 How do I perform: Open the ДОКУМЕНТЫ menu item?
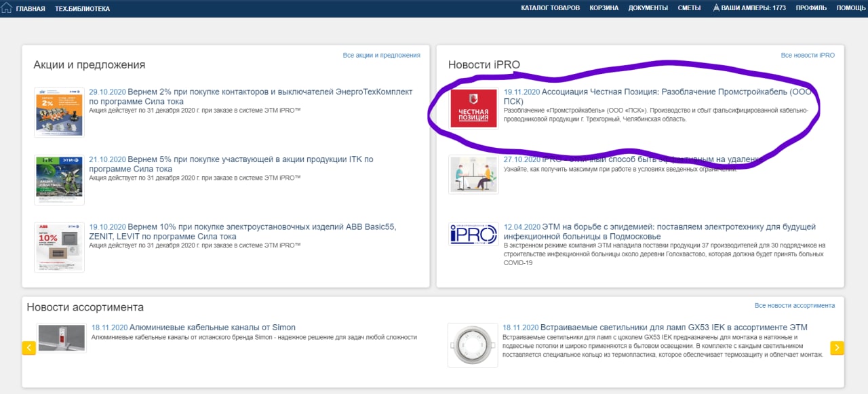click(648, 8)
